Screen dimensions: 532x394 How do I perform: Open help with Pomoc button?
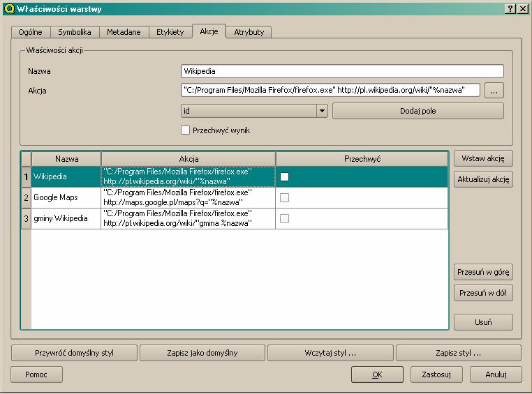[36, 374]
